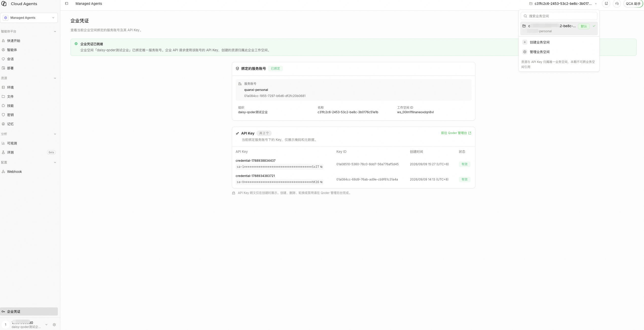Click the workspace ID ws_00lm1fllnaneoxdqn8vl
This screenshot has height=330, width=644.
[415, 112]
